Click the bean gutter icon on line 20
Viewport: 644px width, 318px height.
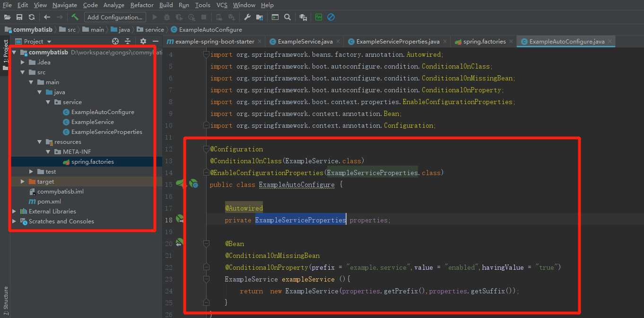pos(179,243)
